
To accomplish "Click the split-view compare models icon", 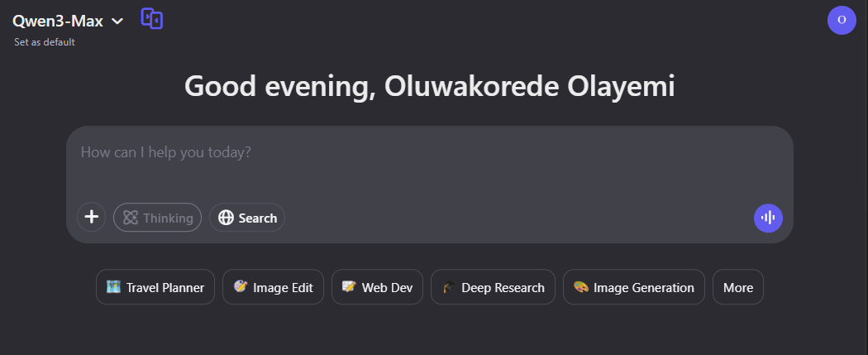I will [x=151, y=19].
